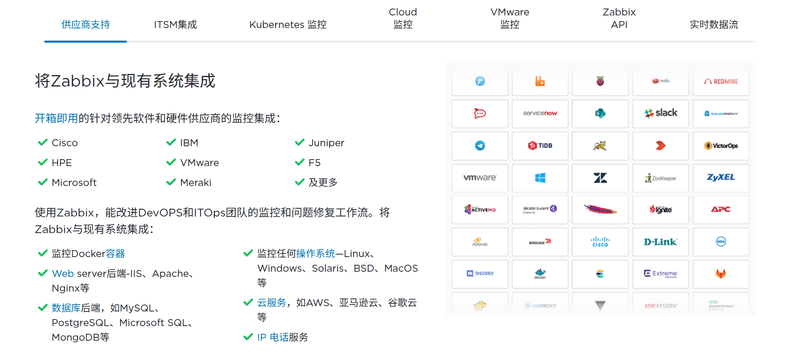Open the Brocade integration tile
Image resolution: width=800 pixels, height=361 pixels.
(540, 242)
